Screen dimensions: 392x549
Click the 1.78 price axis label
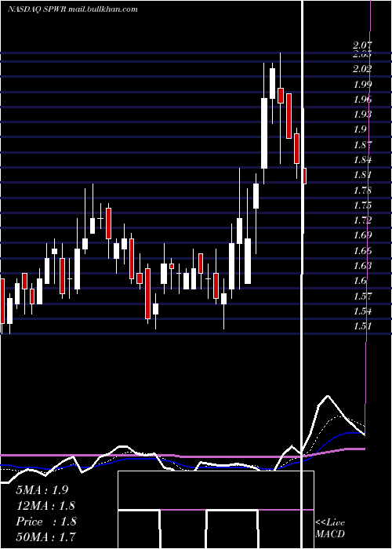(x=362, y=190)
